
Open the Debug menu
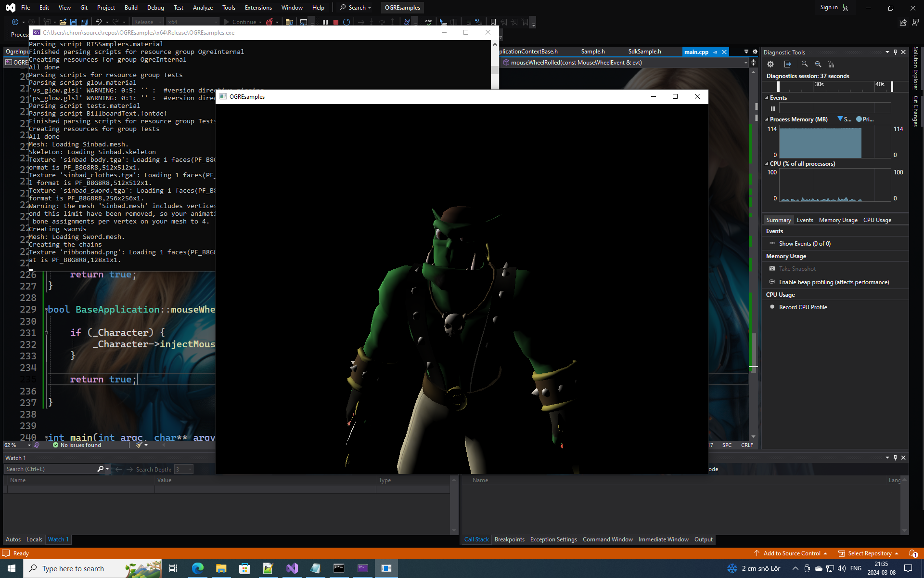[x=155, y=8]
